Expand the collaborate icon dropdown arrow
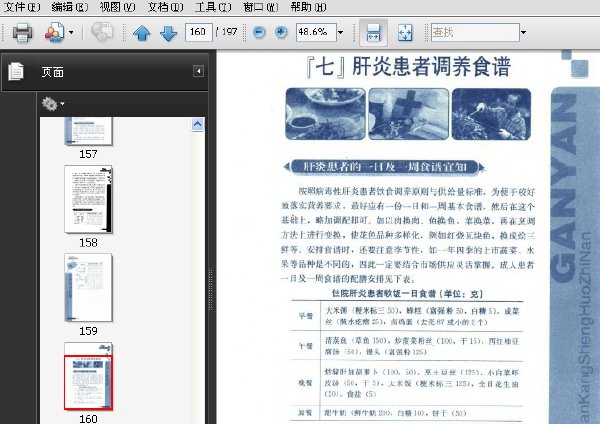This screenshot has height=424, width=600. [x=71, y=33]
